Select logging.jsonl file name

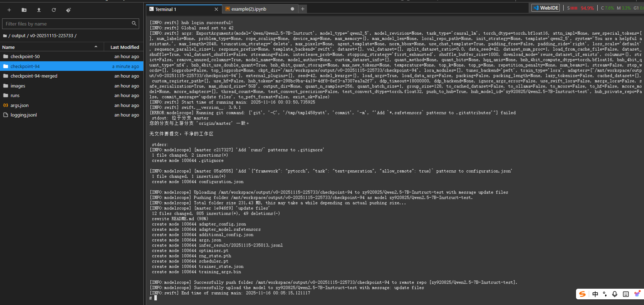pos(24,115)
